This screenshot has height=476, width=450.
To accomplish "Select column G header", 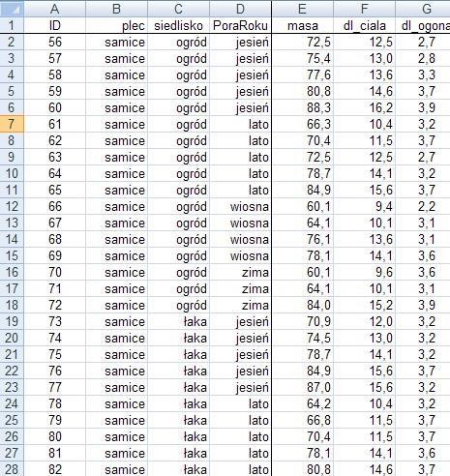I will (423, 9).
